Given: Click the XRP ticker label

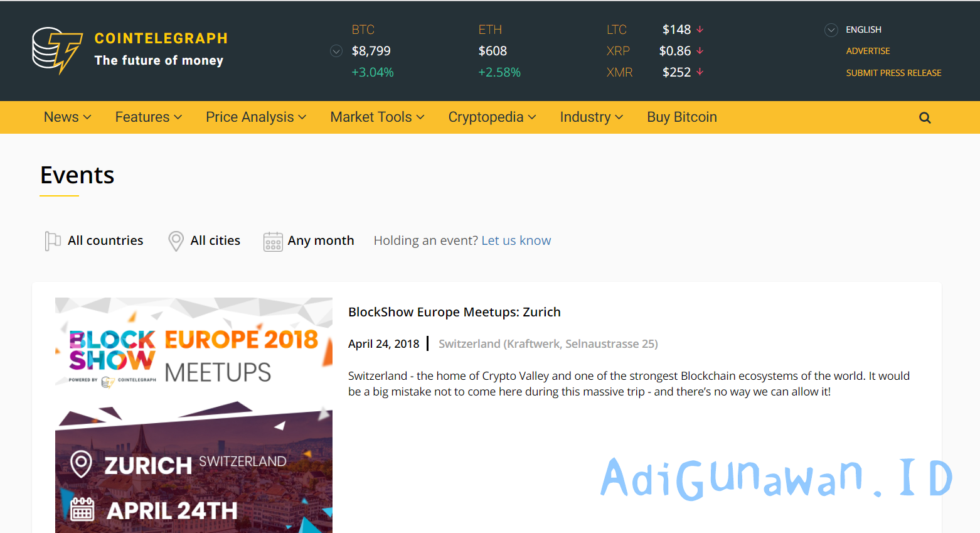Looking at the screenshot, I should tap(618, 51).
